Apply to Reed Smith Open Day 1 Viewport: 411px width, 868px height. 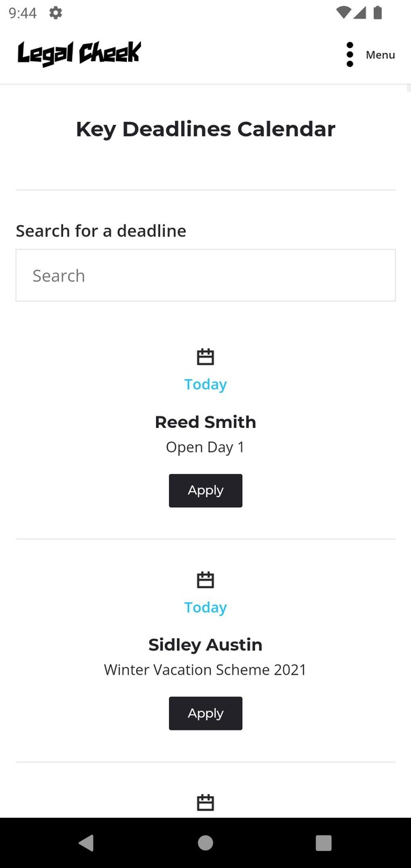pyautogui.click(x=206, y=490)
